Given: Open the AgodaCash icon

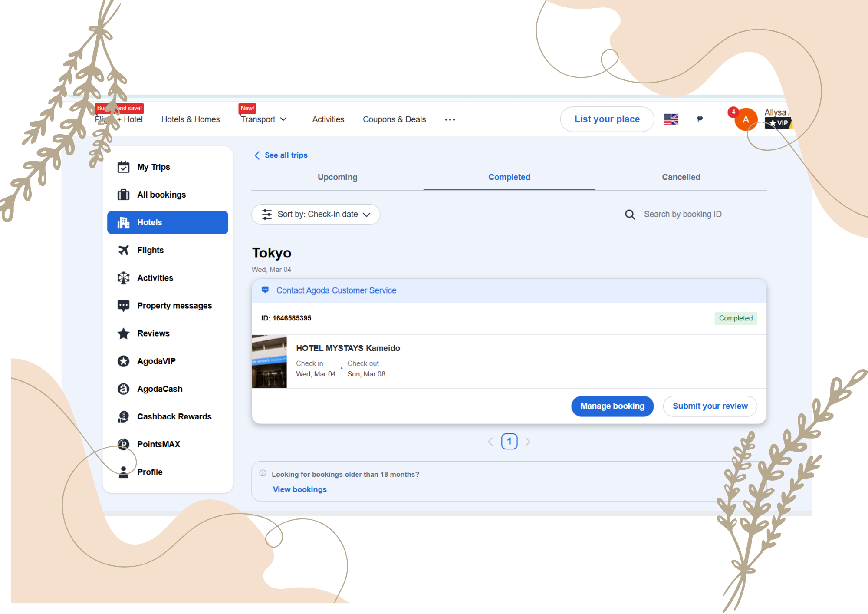Looking at the screenshot, I should tap(124, 389).
